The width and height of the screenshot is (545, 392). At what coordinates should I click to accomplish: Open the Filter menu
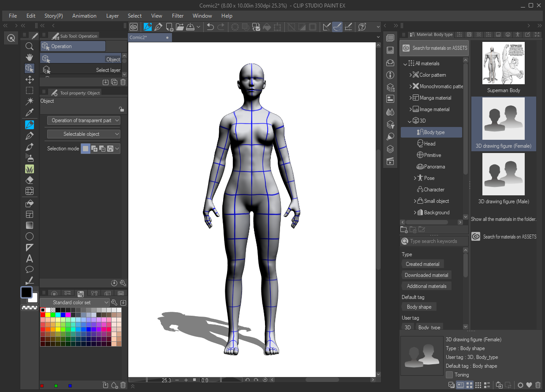pos(178,16)
